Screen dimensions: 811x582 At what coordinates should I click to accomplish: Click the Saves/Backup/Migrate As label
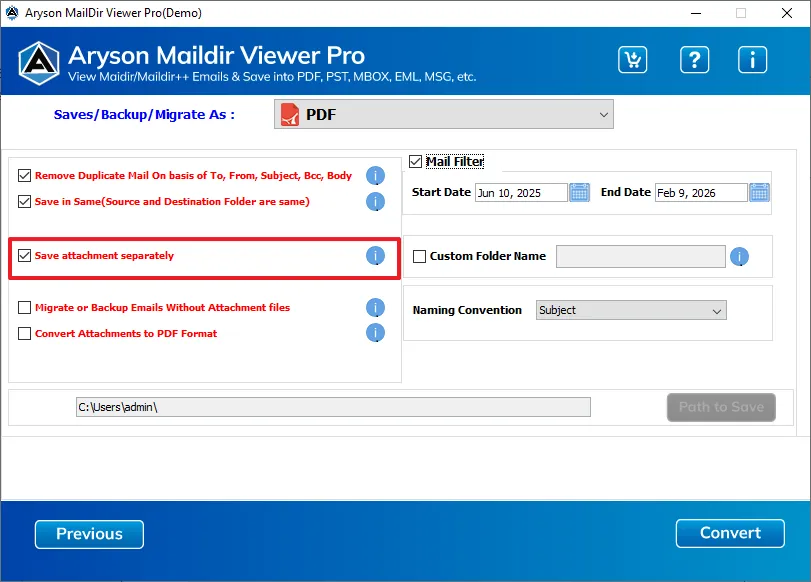(x=144, y=115)
